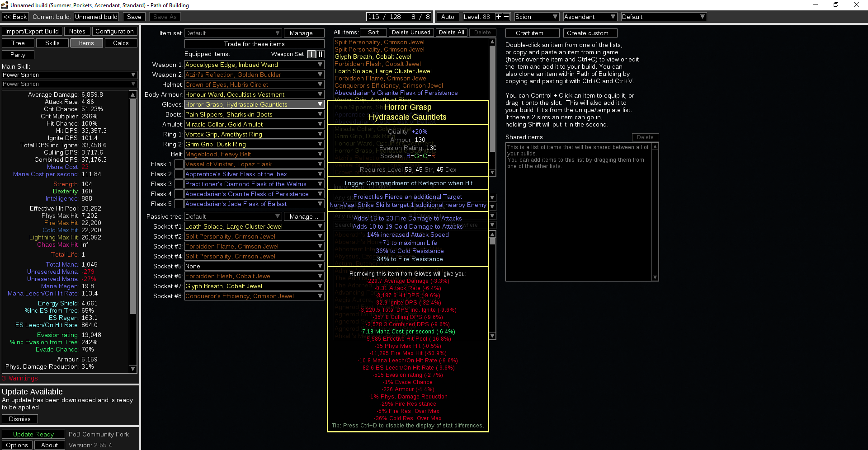This screenshot has height=450, width=868.
Task: Click Delete Unused items
Action: (411, 33)
